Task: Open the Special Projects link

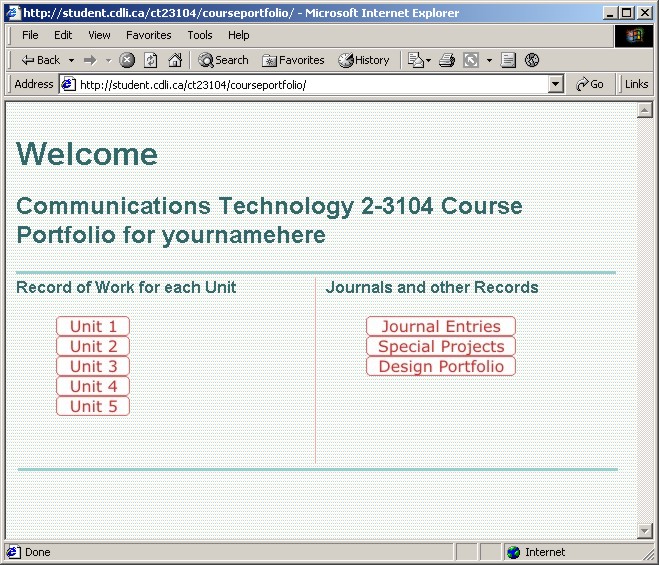Action: point(441,346)
